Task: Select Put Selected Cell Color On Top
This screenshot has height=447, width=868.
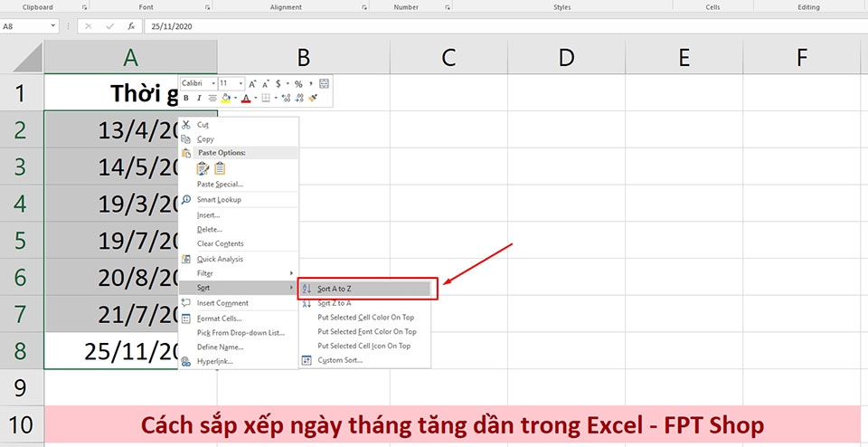Action: click(x=365, y=318)
